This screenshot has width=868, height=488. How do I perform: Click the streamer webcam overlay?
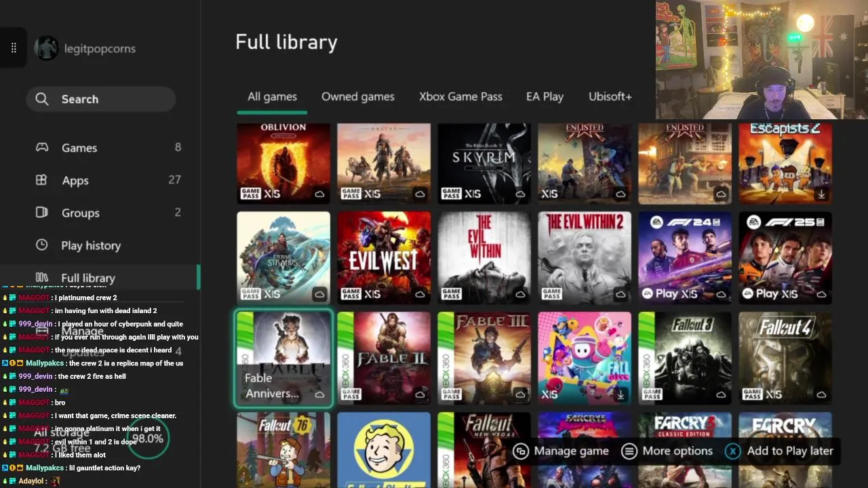coord(762,60)
